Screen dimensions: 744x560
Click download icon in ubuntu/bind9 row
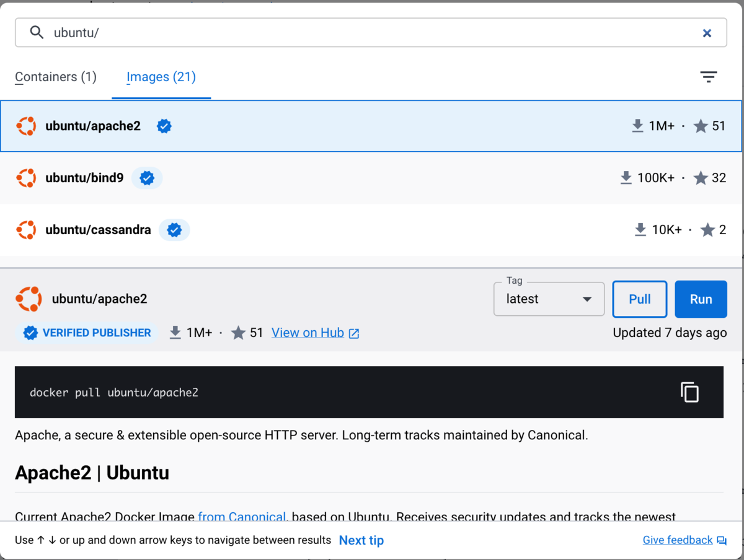coord(626,178)
